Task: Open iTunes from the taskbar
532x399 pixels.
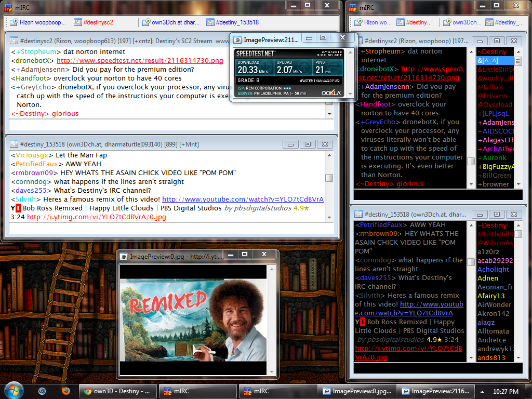Action: click(x=42, y=391)
